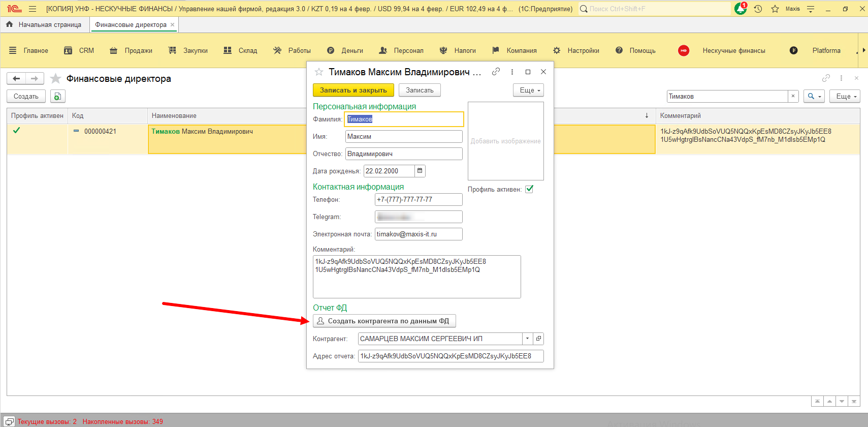
Task: Click the Электронная почта input field
Action: (418, 234)
